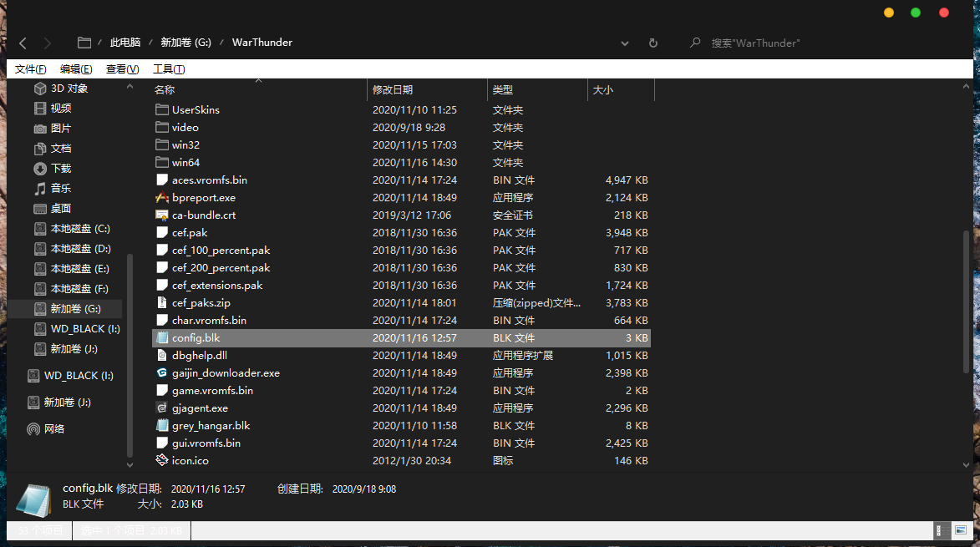
Task: Click the 音乐 music note icon
Action: [x=40, y=189]
